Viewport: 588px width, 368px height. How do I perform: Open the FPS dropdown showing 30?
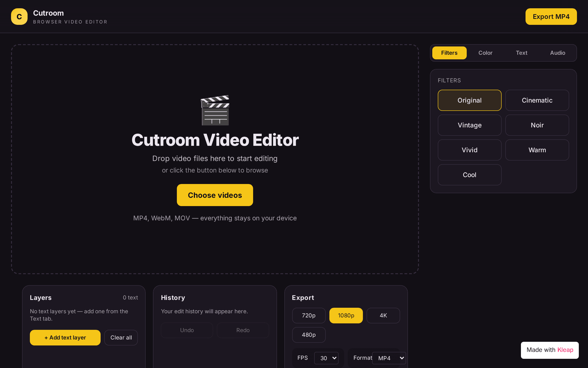[x=326, y=358]
